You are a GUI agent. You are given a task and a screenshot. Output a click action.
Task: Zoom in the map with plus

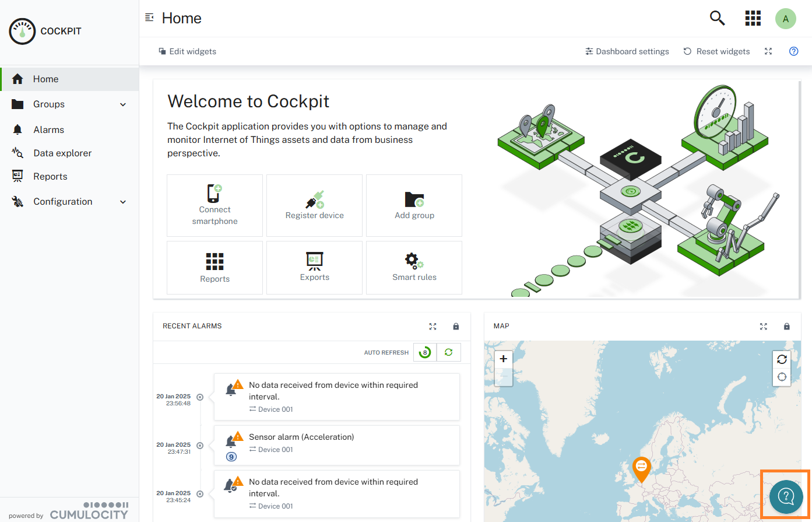pos(504,359)
